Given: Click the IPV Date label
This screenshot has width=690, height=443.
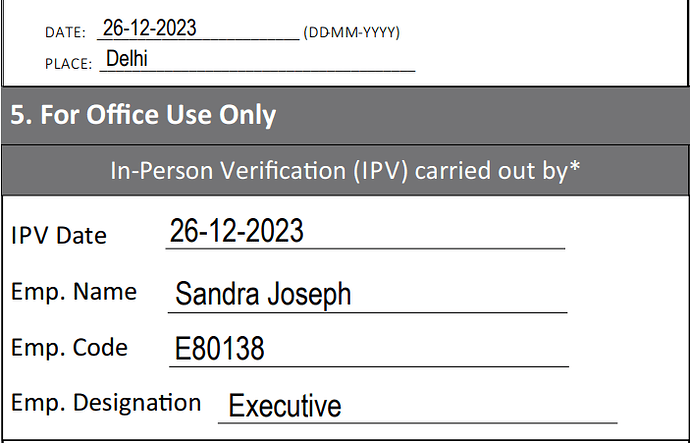Looking at the screenshot, I should point(59,235).
